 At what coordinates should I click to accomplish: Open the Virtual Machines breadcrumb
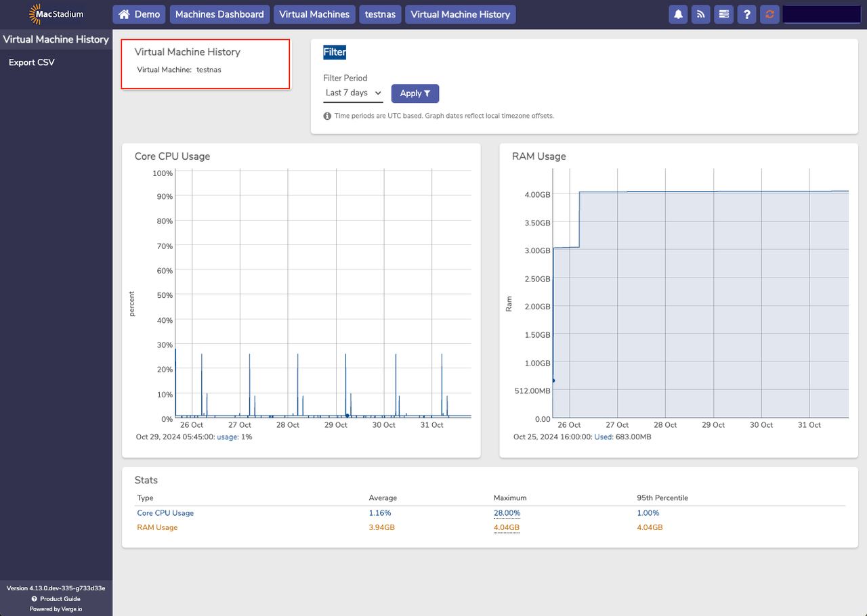(x=314, y=14)
